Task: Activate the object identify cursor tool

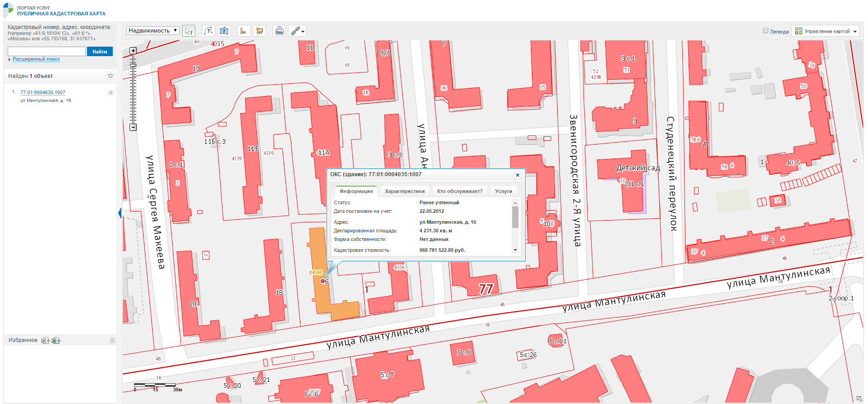Action: point(188,31)
